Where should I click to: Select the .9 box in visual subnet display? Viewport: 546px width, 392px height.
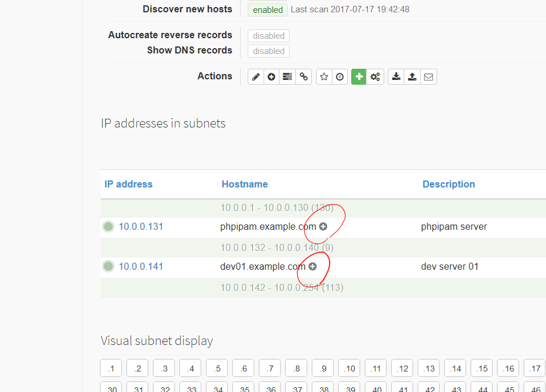tap(323, 369)
